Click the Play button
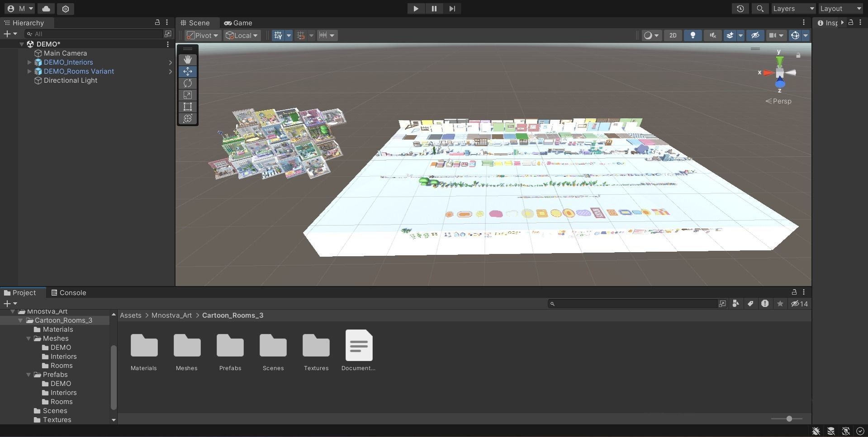The image size is (868, 437). (416, 9)
